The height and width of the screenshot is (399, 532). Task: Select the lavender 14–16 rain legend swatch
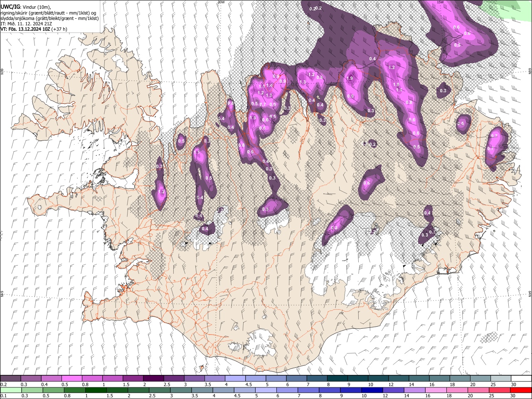(x=415, y=390)
